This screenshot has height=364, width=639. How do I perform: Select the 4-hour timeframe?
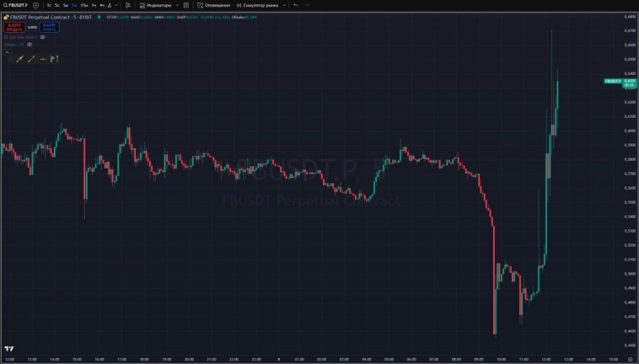102,5
